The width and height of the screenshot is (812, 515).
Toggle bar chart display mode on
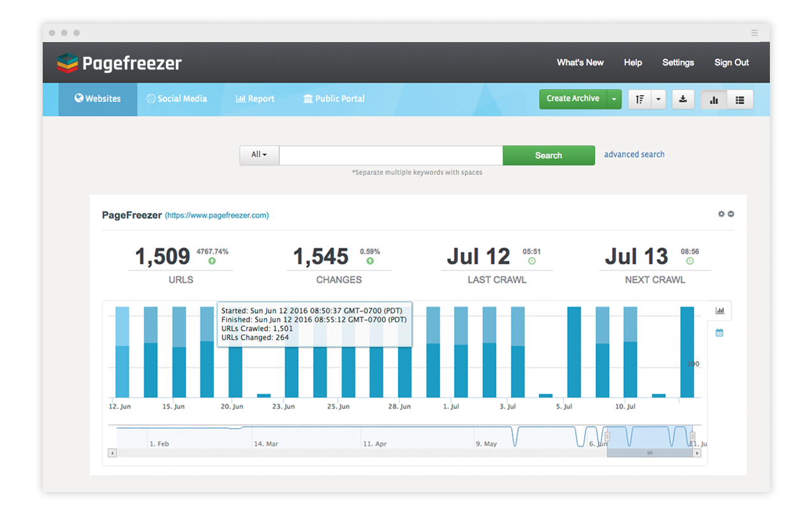[713, 100]
